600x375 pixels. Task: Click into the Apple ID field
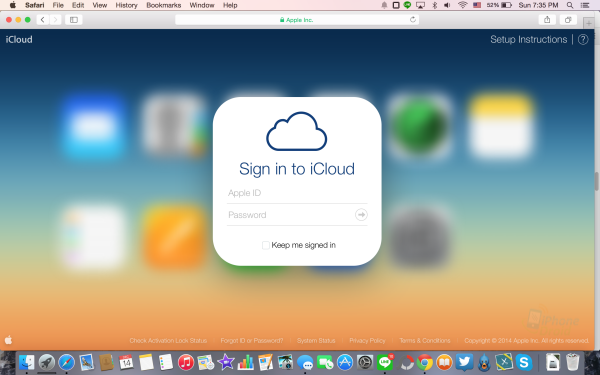(x=297, y=193)
